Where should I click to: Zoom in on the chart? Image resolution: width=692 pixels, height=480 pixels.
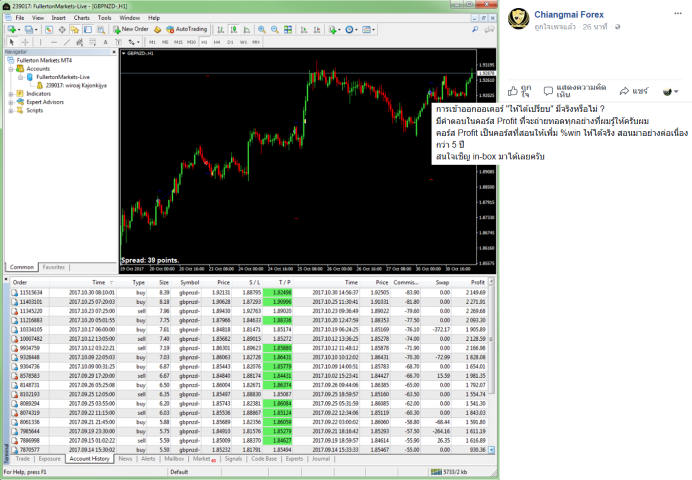262,30
